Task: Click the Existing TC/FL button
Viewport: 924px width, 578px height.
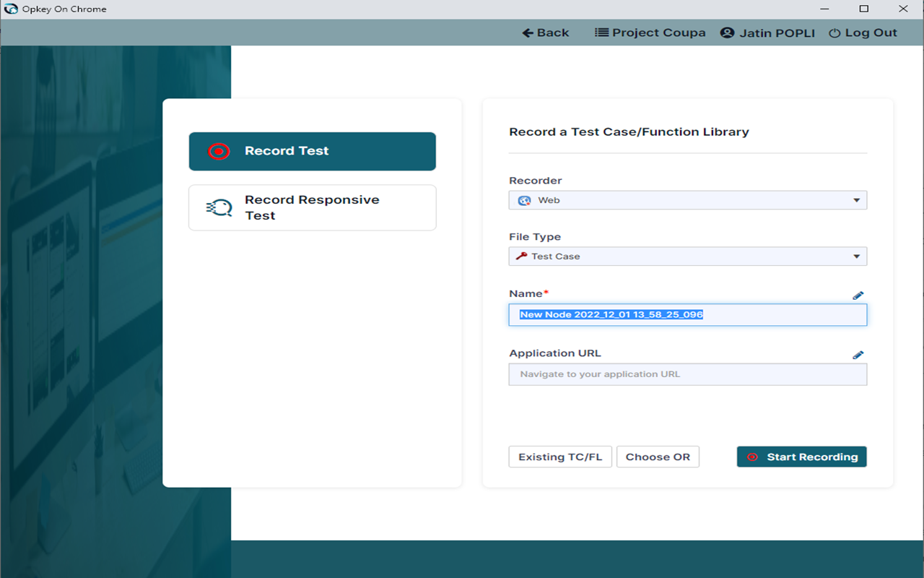Action: point(560,457)
